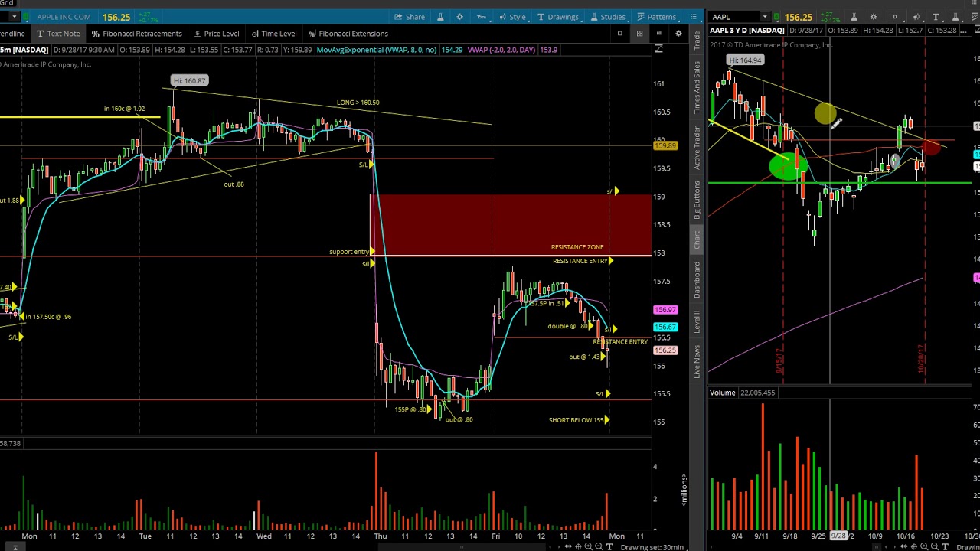Click left chart pan arrows icon
The width and height of the screenshot is (980, 551).
pos(568,546)
